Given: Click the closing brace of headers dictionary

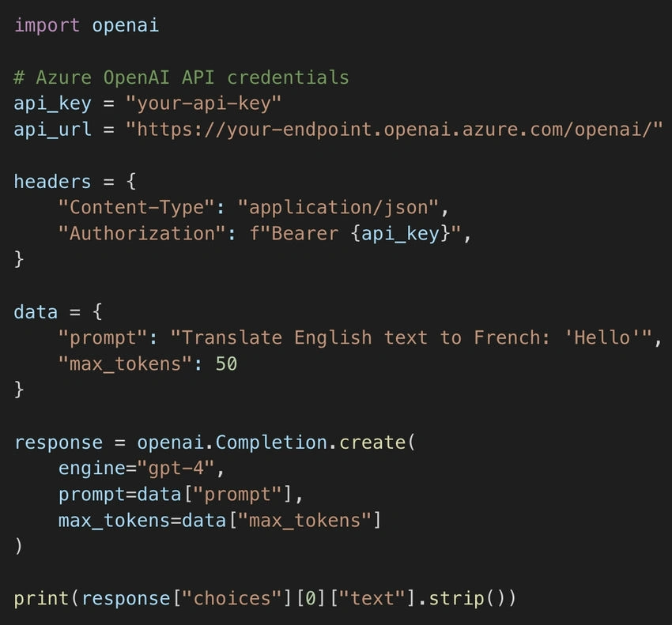Looking at the screenshot, I should 19,260.
